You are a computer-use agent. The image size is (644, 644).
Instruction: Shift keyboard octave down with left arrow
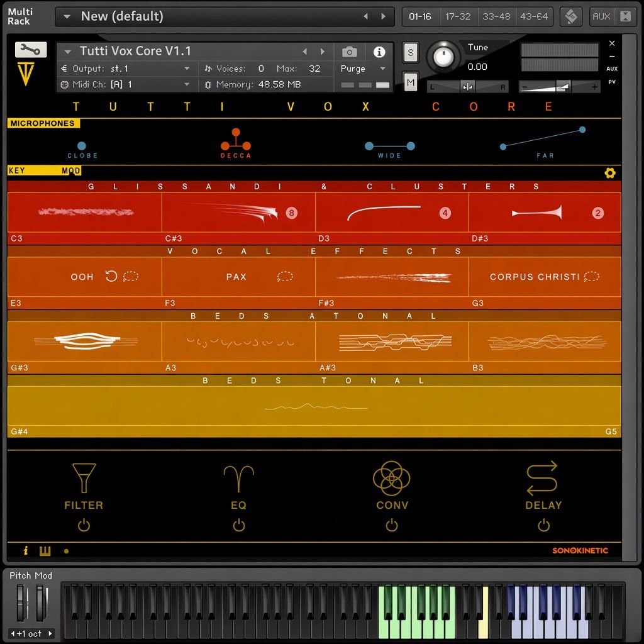(13, 633)
